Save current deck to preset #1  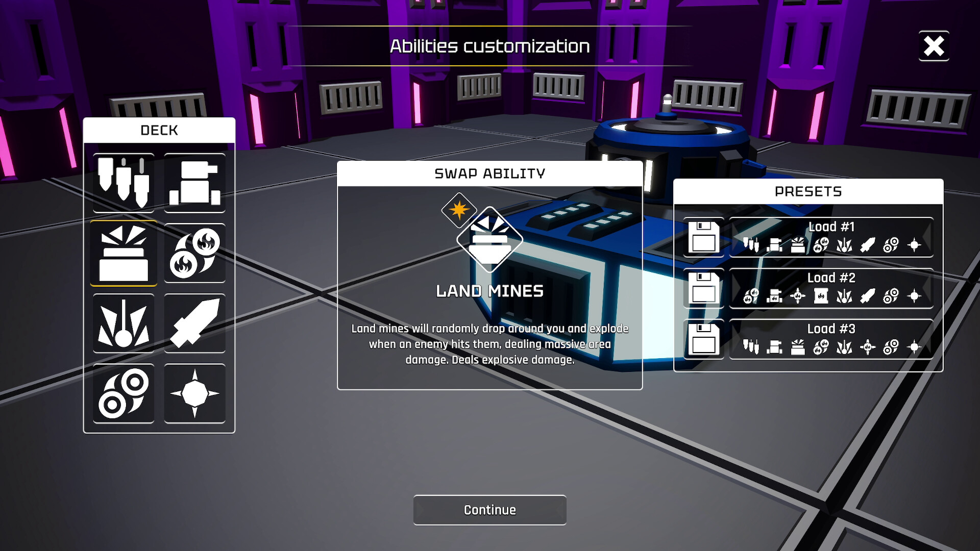pyautogui.click(x=703, y=237)
